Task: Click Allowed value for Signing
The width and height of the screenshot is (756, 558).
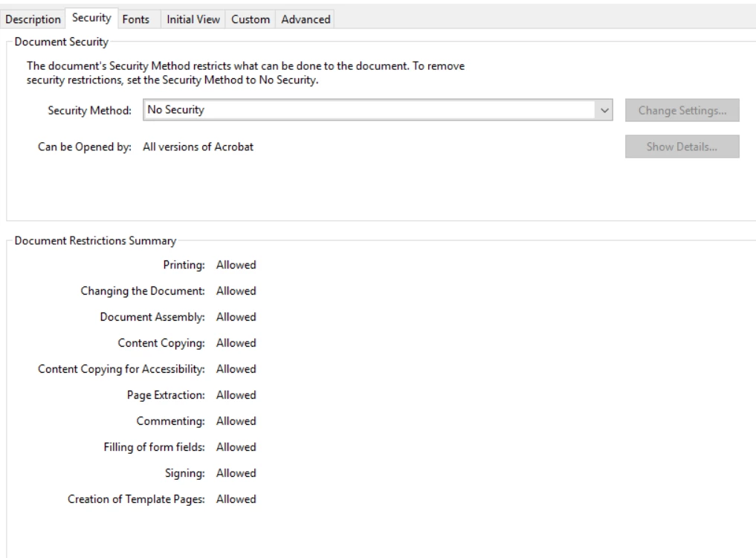Action: 236,473
